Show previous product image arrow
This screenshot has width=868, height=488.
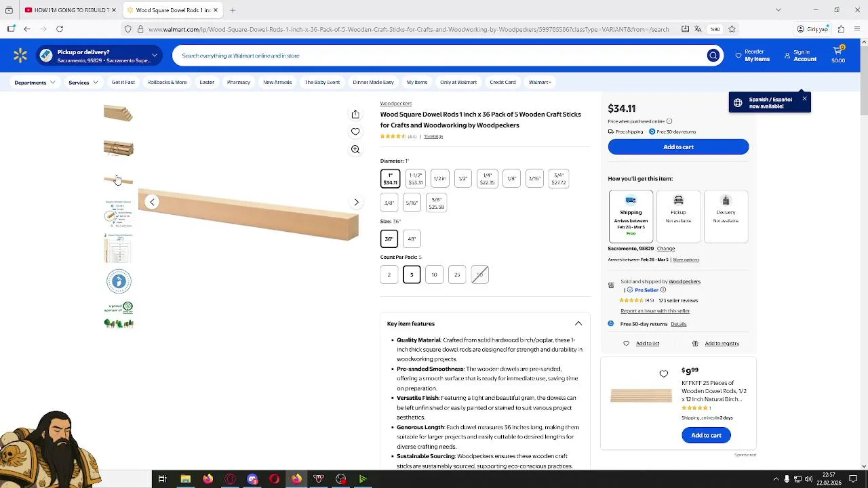[153, 202]
